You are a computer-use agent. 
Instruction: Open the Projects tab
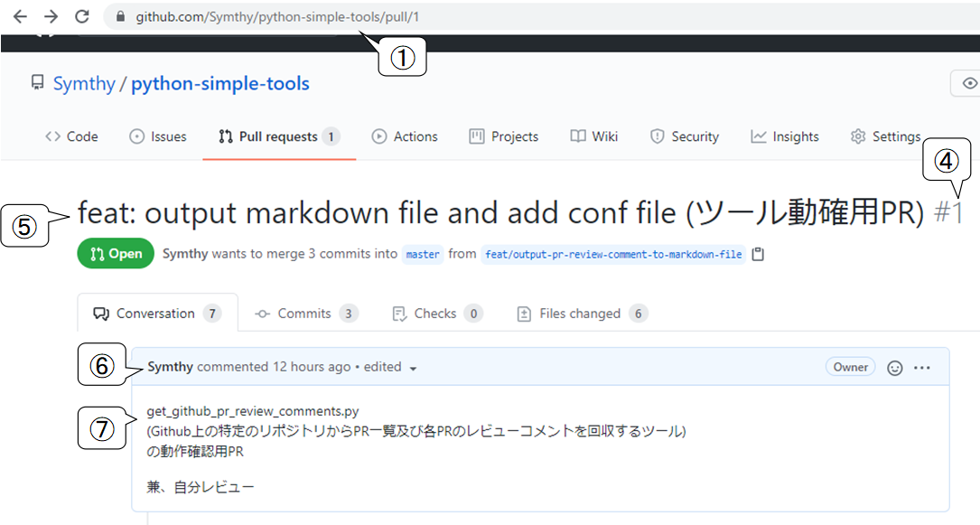point(504,136)
